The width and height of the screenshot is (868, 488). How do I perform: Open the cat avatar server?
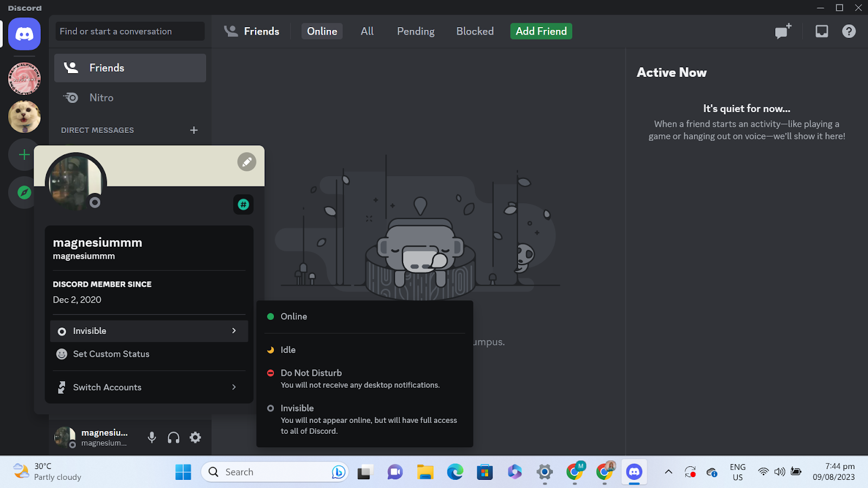point(24,117)
